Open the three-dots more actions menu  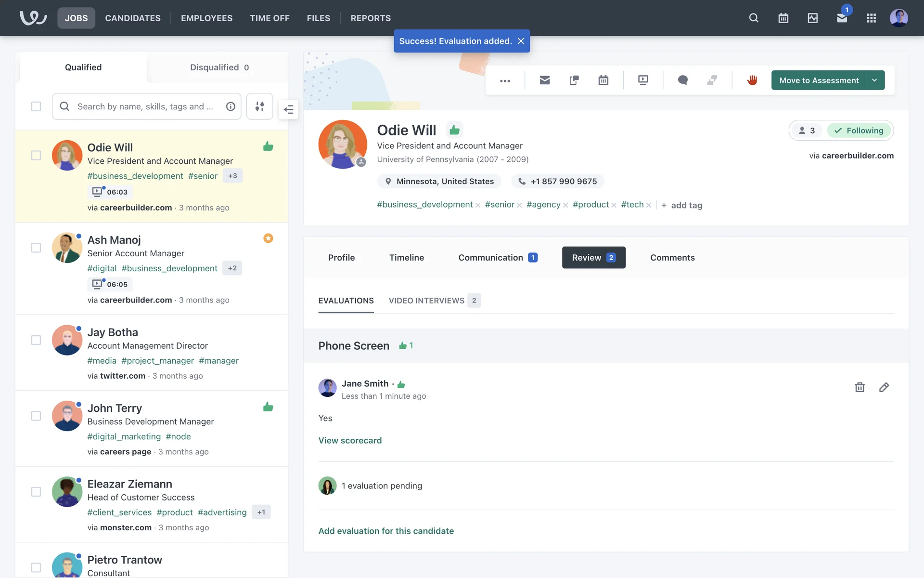click(505, 80)
